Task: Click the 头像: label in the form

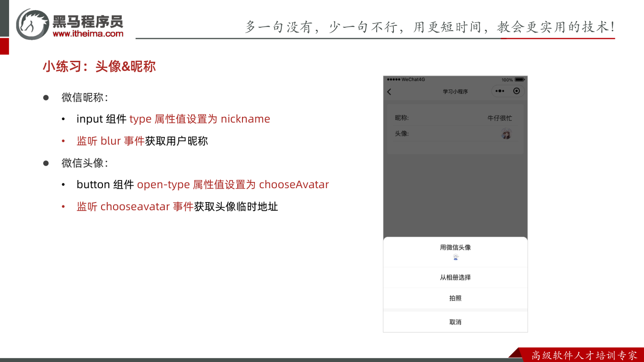Action: point(402,134)
